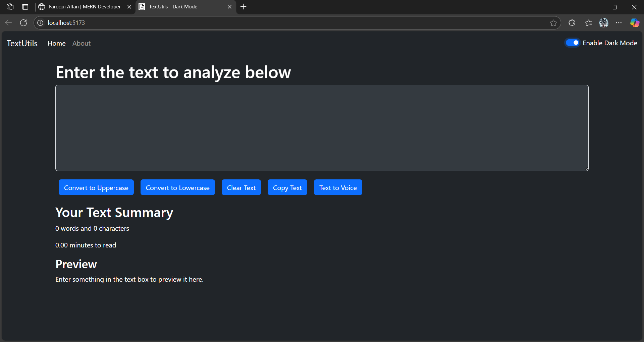The width and height of the screenshot is (644, 342).
Task: Click 'Enter the text to analyze below' heading
Action: pyautogui.click(x=173, y=72)
